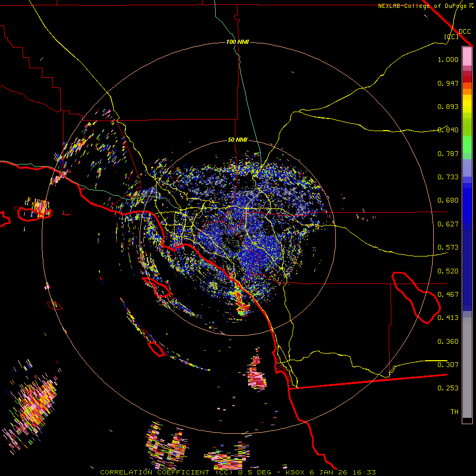
Task: Pick the light pink segment of the color bar
Action: point(467,57)
